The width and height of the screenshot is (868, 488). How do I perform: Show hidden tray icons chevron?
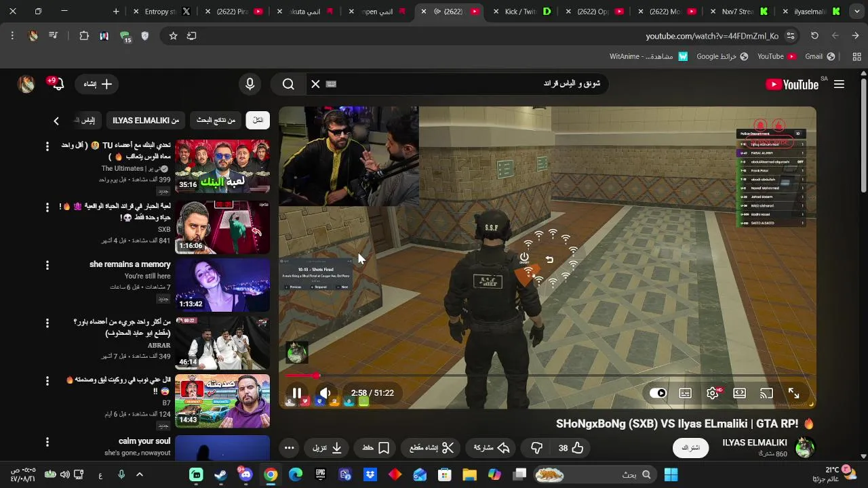click(x=140, y=474)
